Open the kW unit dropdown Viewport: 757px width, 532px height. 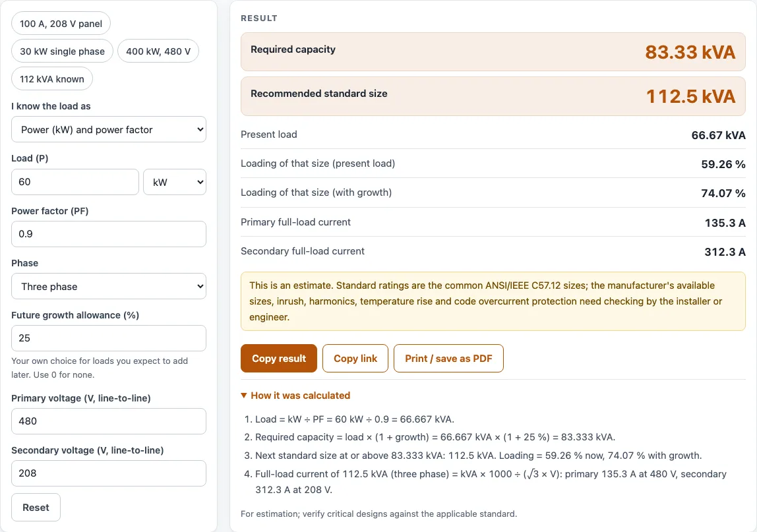click(x=175, y=182)
